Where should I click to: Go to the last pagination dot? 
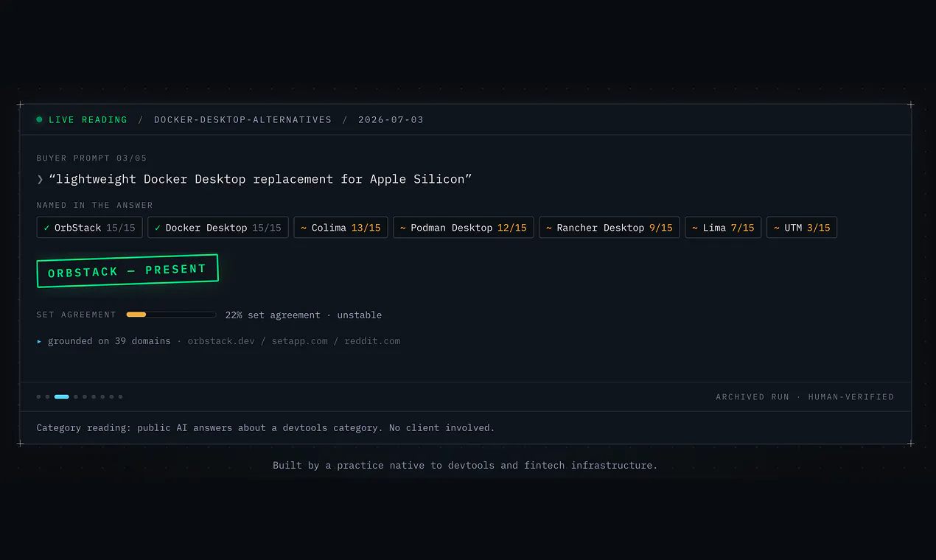pos(120,396)
